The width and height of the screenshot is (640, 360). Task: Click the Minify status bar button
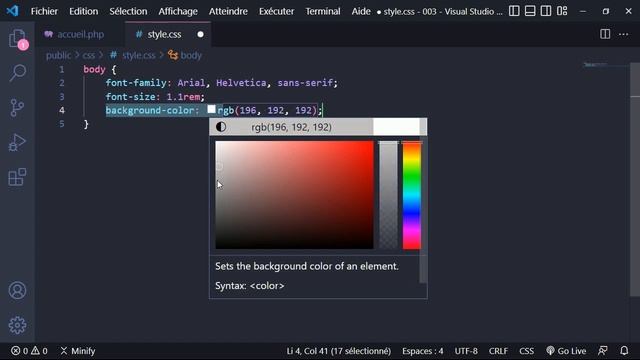pyautogui.click(x=78, y=351)
